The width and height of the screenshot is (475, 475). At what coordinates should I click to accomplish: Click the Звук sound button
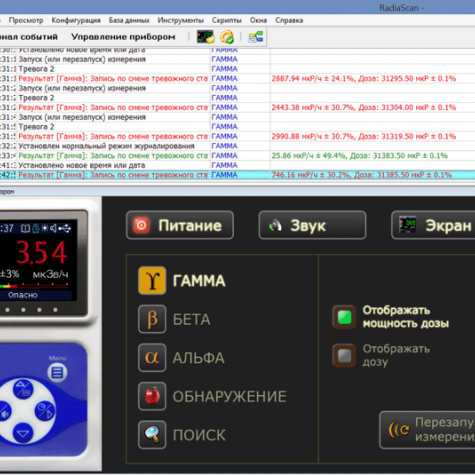click(312, 225)
